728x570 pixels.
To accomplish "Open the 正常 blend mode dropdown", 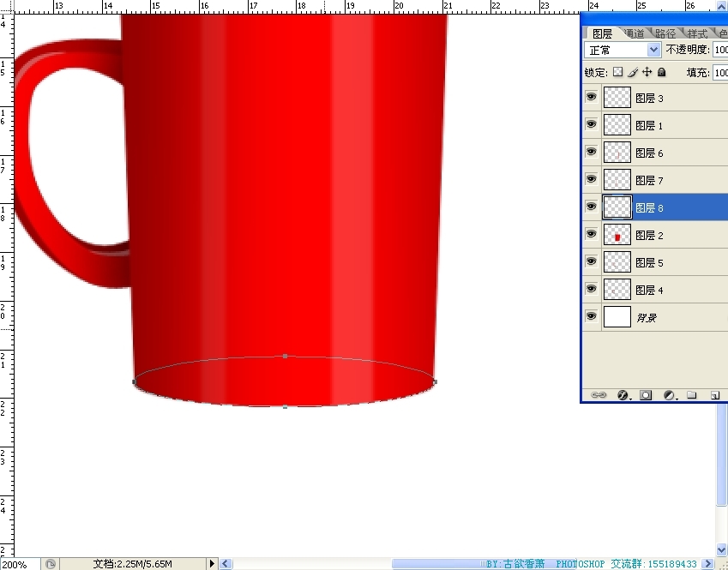I will point(623,51).
